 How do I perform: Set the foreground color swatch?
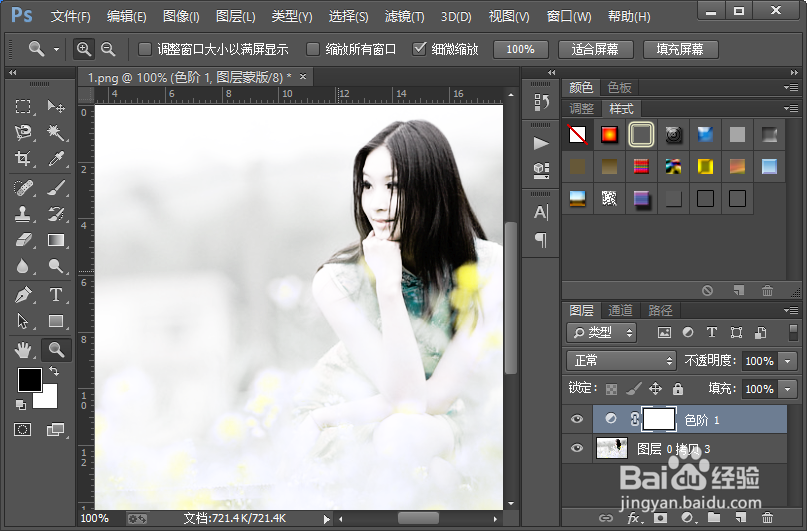28,379
